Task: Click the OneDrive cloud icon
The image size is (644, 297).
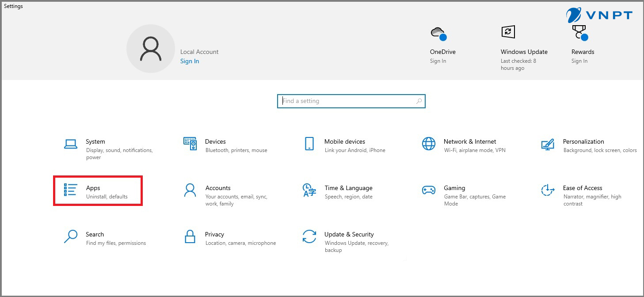Action: (438, 34)
